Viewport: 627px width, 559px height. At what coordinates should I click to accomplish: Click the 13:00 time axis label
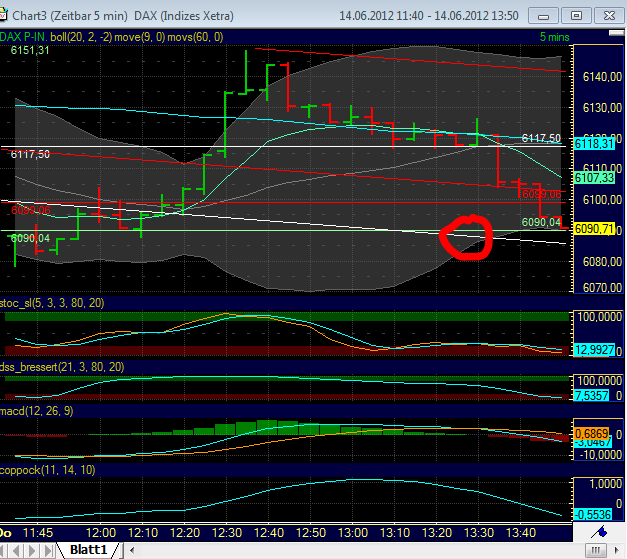click(x=353, y=533)
